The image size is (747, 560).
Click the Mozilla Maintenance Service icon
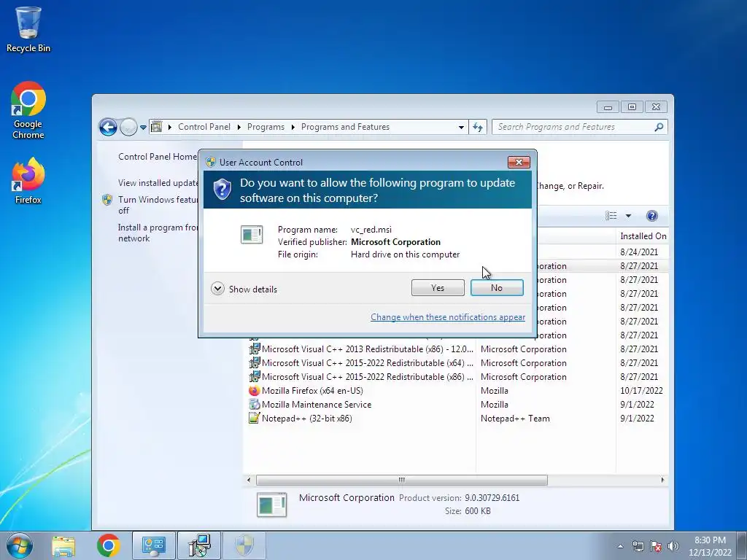[255, 404]
